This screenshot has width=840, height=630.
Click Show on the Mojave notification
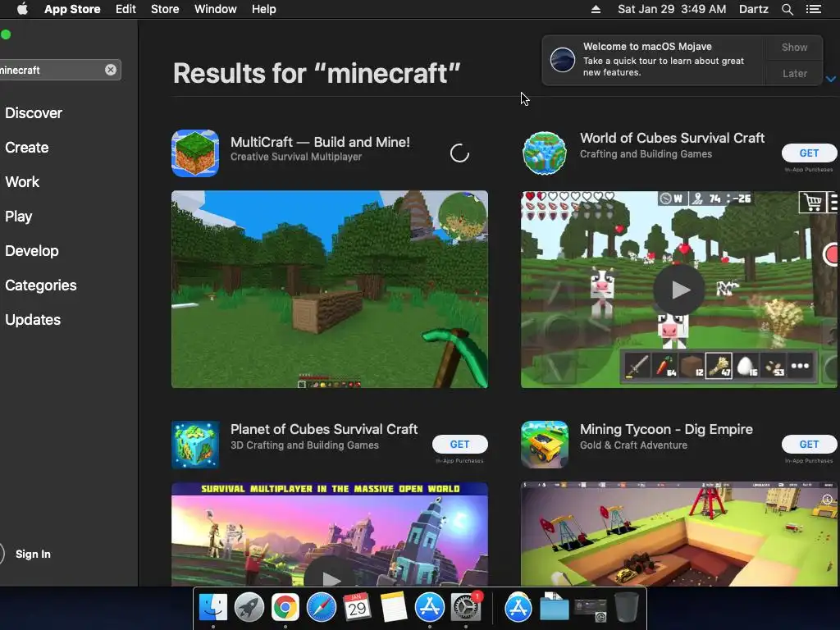pos(794,47)
